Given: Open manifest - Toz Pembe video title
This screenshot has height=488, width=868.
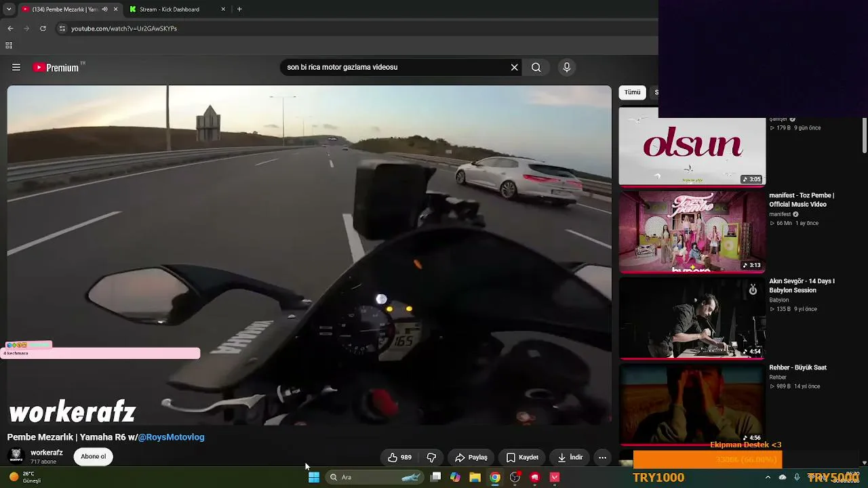Looking at the screenshot, I should tap(802, 200).
